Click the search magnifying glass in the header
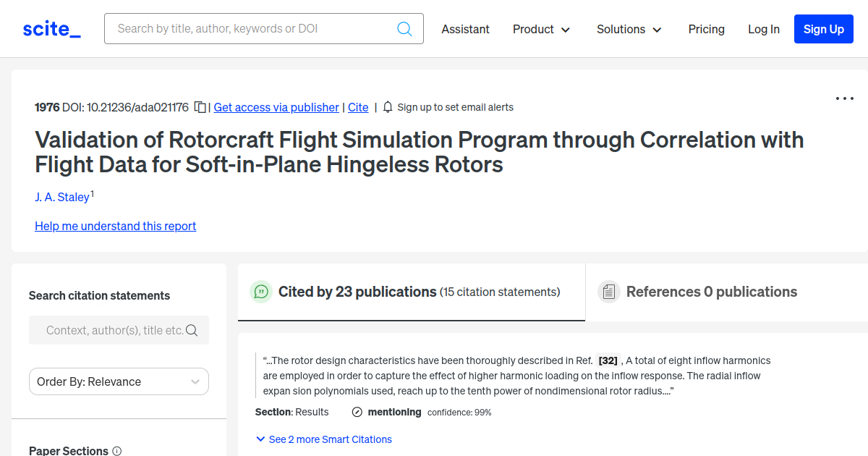This screenshot has height=456, width=868. pos(404,28)
